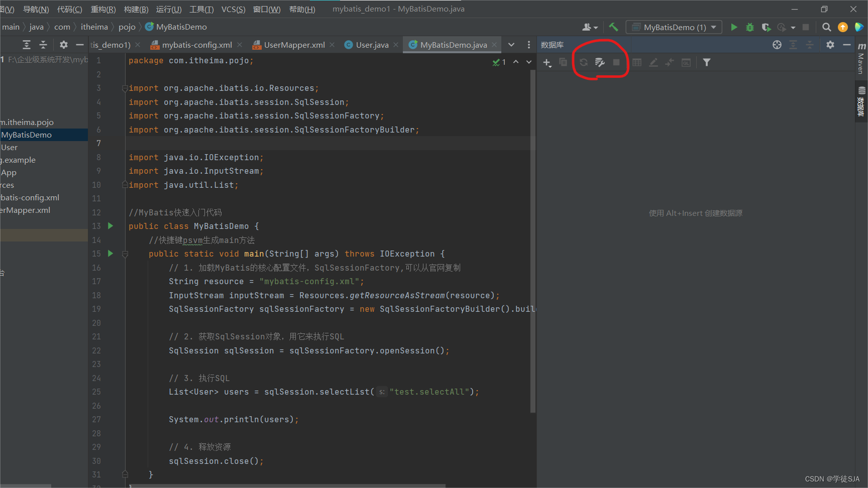Switch to UserMapper.xml editor tab
Viewport: 868px width, 488px height.
294,45
